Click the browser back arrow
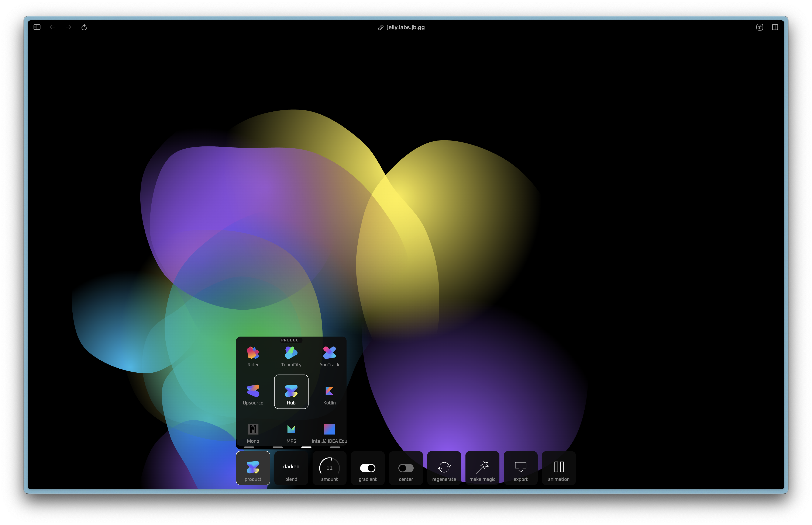Viewport: 812px width, 525px height. tap(52, 27)
